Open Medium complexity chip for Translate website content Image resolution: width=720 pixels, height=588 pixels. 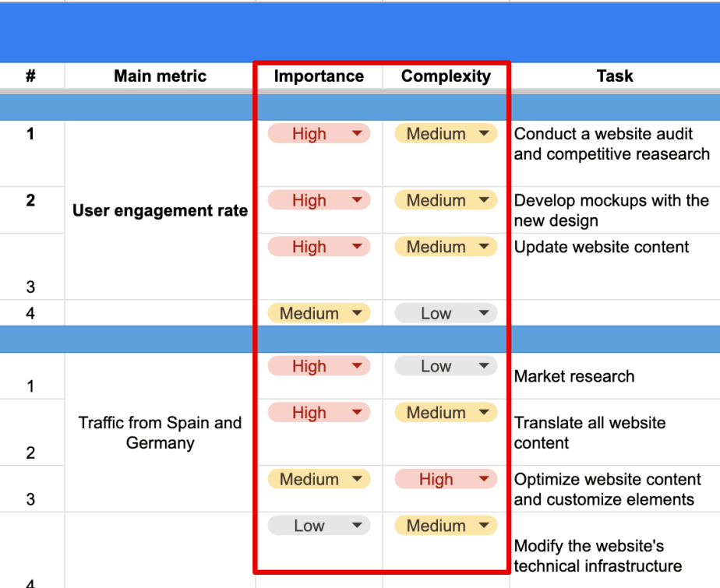[x=446, y=412]
